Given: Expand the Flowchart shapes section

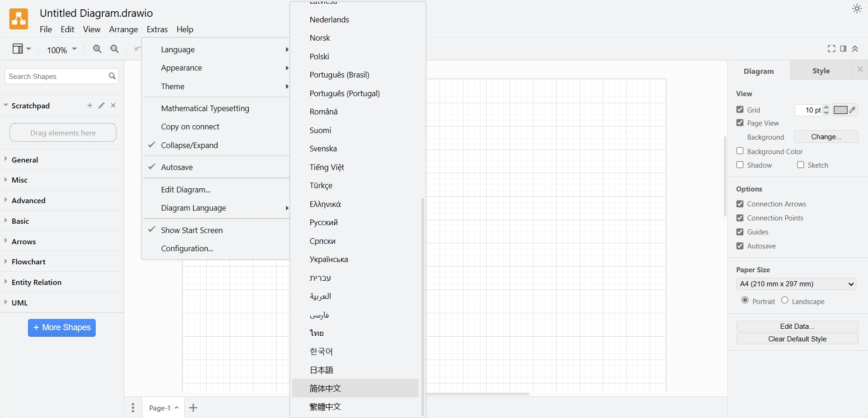Looking at the screenshot, I should tap(62, 262).
